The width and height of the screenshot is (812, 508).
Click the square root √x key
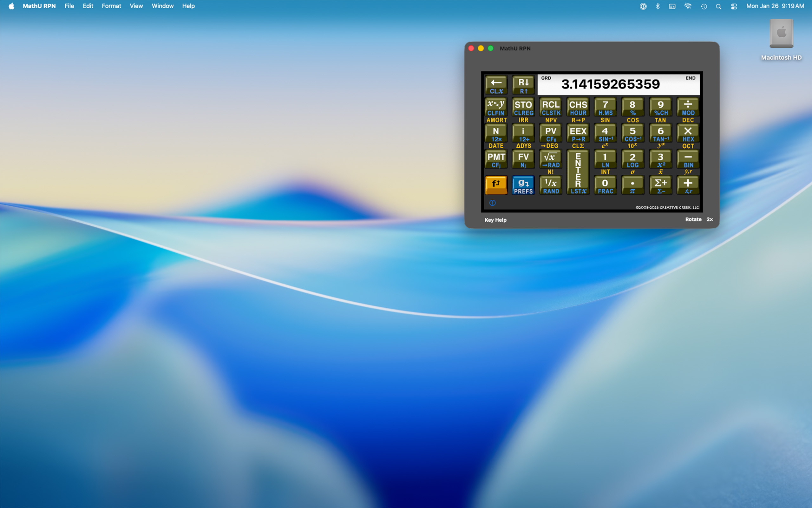pos(551,159)
